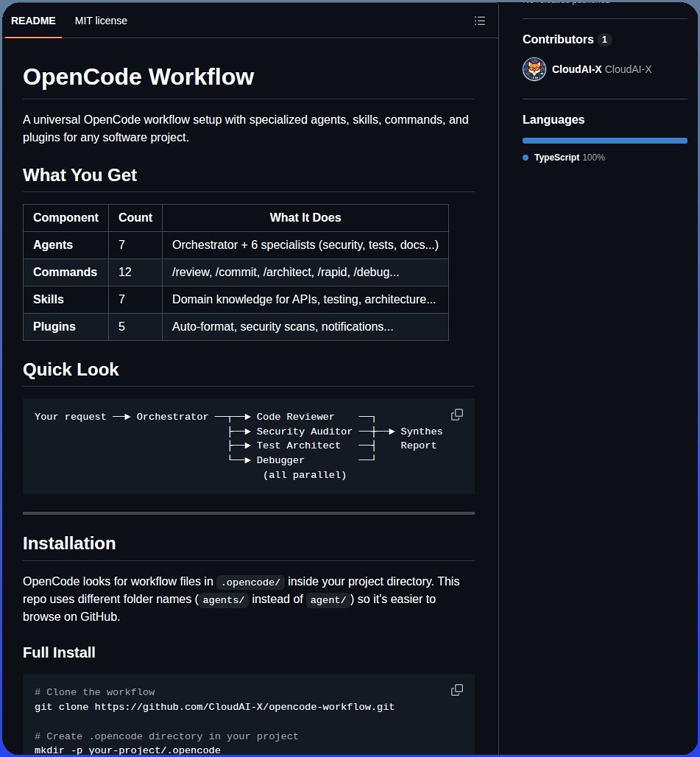Viewport: 700px width, 757px height.
Task: Switch to the README tab
Action: (x=33, y=21)
